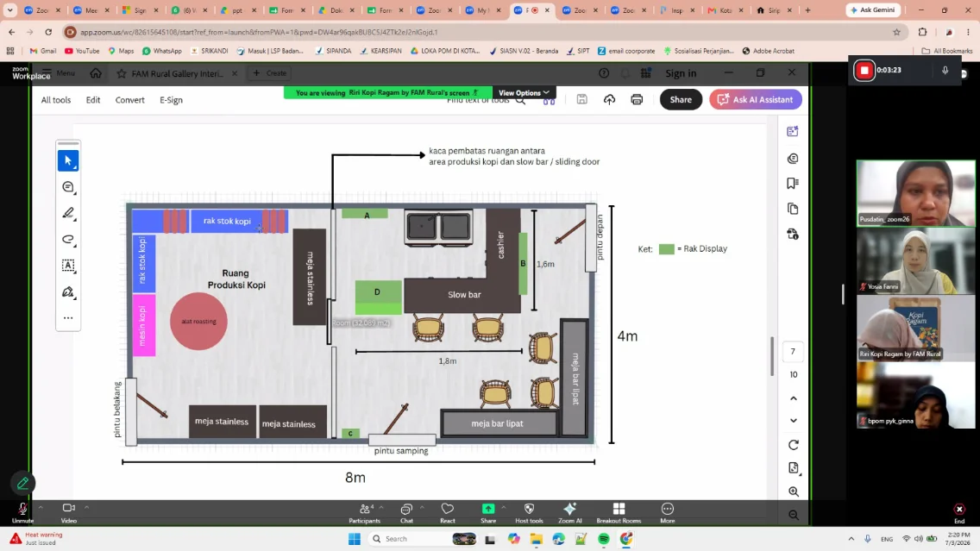Expand the Chat options arrow
This screenshot has width=980, height=551.
coord(422,507)
